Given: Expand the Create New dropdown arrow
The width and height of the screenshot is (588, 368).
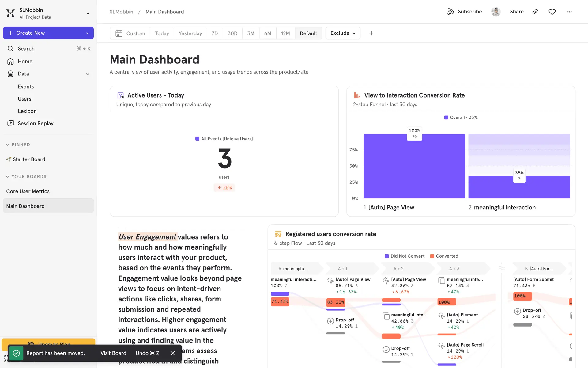Looking at the screenshot, I should point(88,33).
